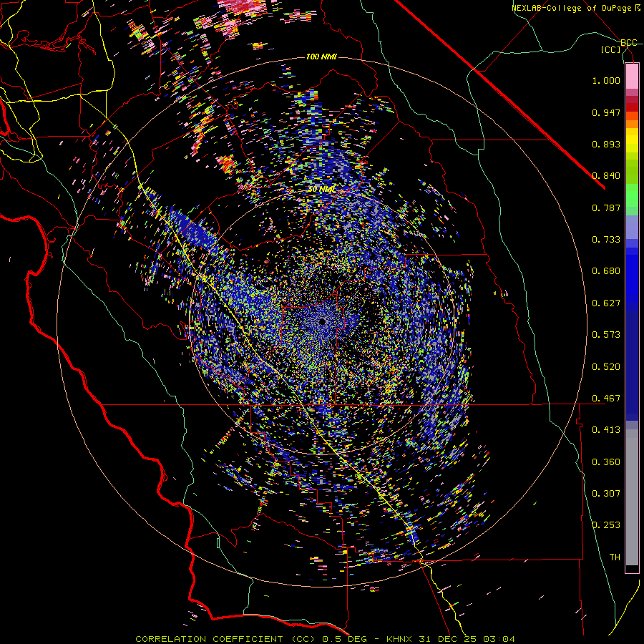Pick the gray band on the color bar
644x644 pixels.
[632, 497]
